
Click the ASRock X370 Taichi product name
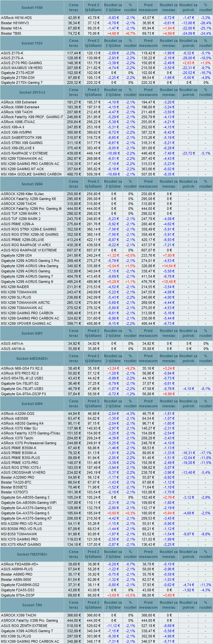click(x=17, y=438)
